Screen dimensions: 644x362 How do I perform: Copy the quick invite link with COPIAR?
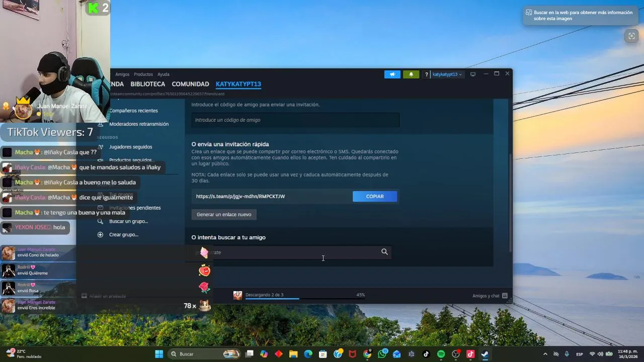[375, 197]
